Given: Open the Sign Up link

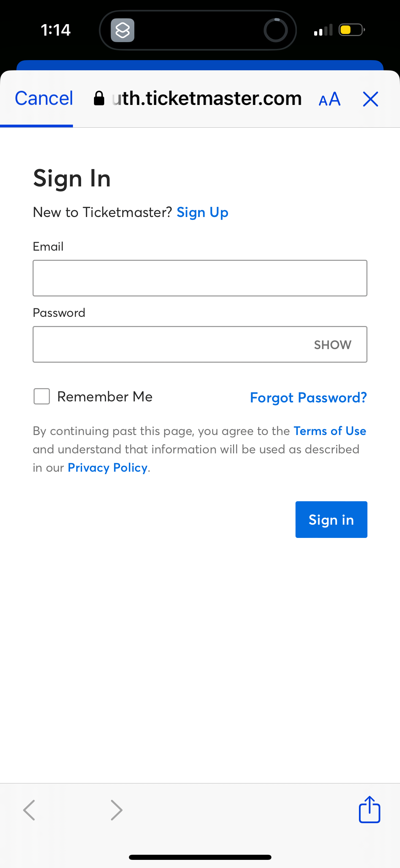Looking at the screenshot, I should coord(202,212).
